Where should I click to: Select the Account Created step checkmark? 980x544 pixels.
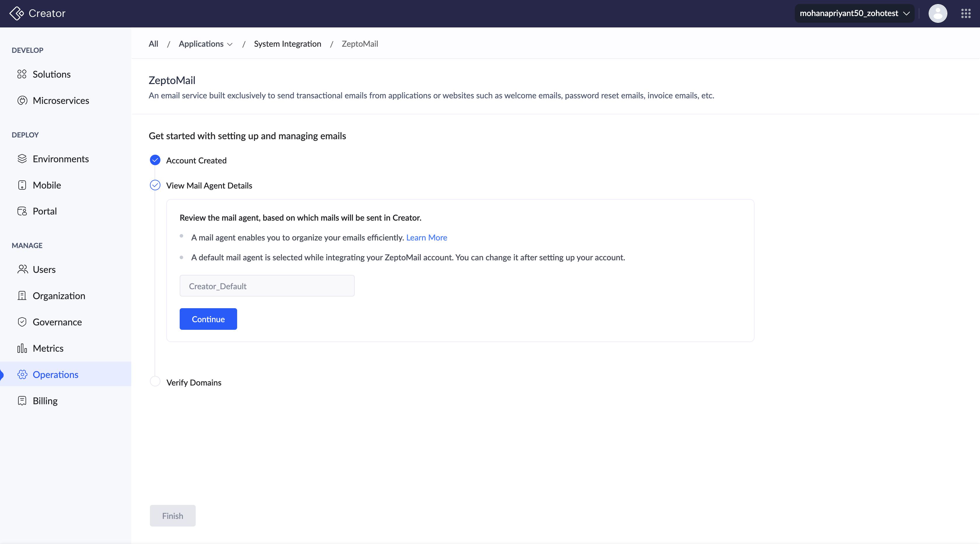(155, 160)
